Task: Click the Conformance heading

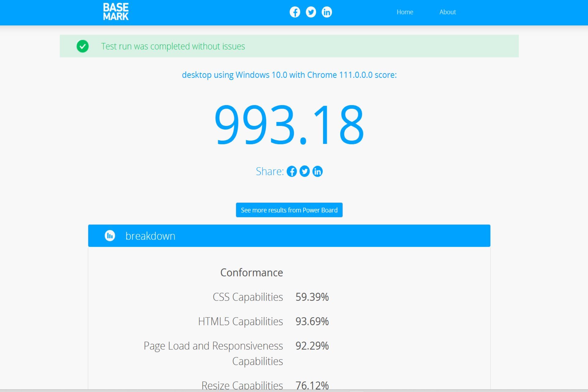Action: [x=252, y=273]
